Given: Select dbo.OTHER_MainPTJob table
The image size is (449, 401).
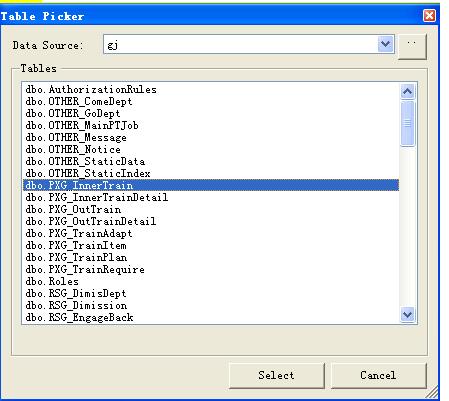Looking at the screenshot, I should coord(211,125).
